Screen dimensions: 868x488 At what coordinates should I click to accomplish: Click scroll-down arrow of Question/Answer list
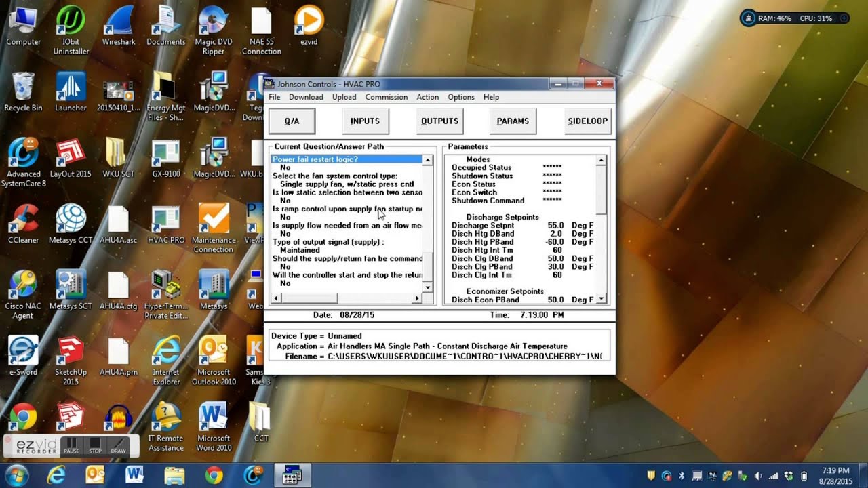coord(427,288)
